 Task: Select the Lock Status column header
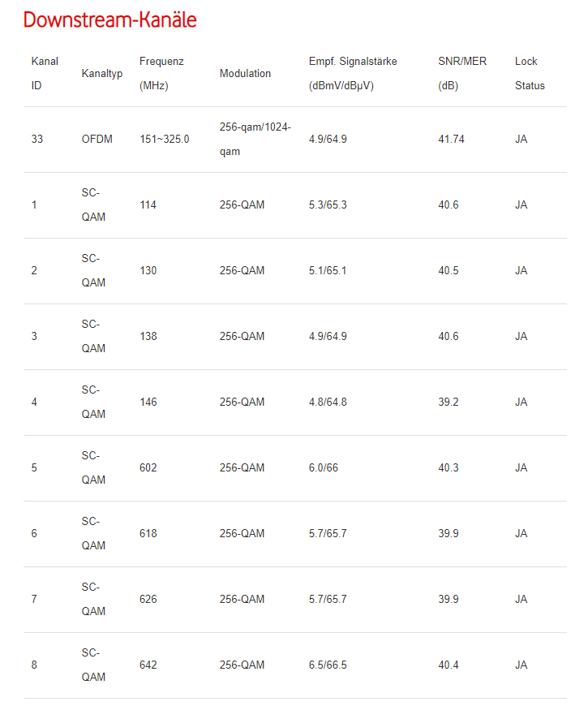coord(530,73)
